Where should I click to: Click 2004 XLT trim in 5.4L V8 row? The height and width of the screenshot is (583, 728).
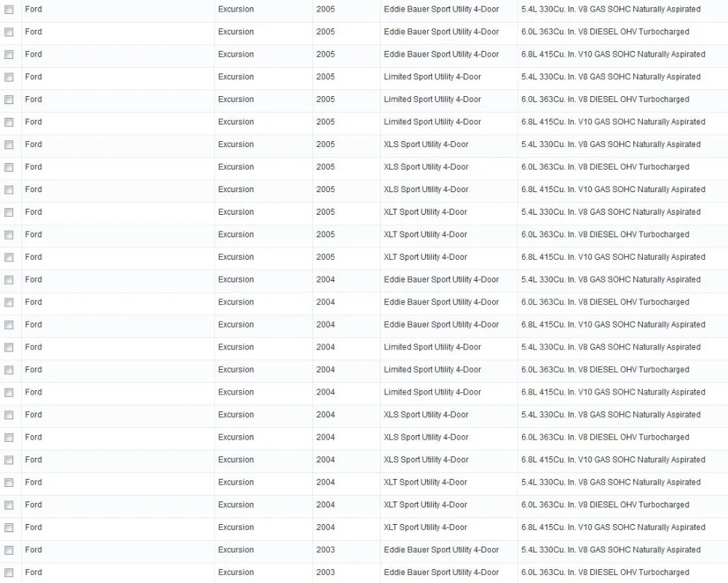425,483
